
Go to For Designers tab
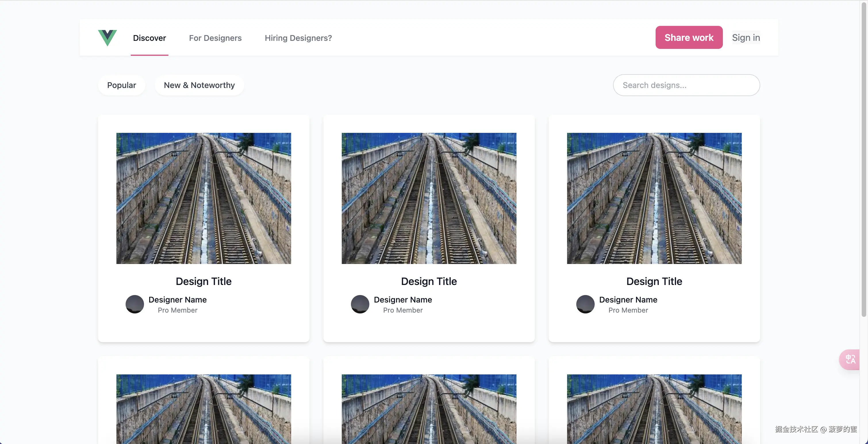215,38
